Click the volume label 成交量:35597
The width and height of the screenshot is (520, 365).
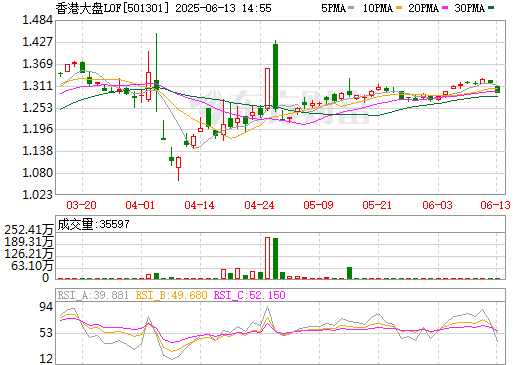(x=93, y=224)
